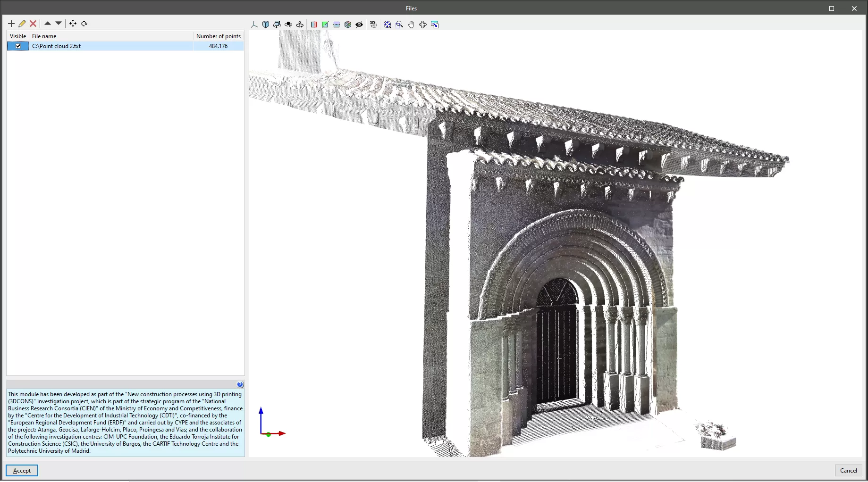Image resolution: width=868 pixels, height=482 pixels.
Task: Move selected file down in list
Action: [59, 23]
